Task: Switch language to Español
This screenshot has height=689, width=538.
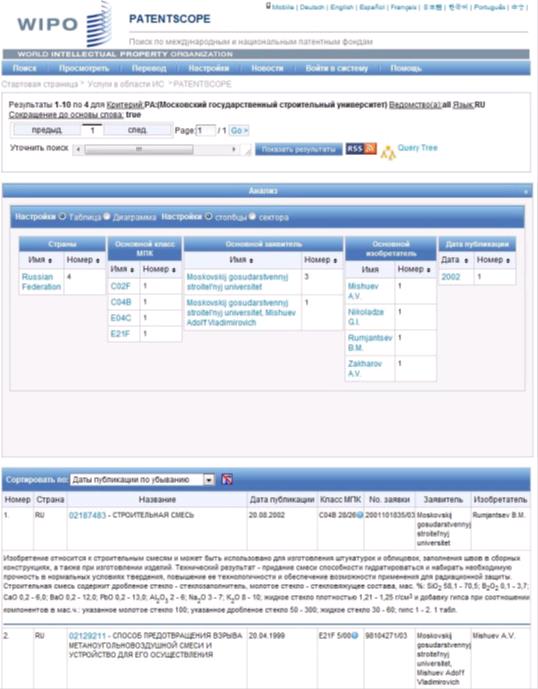Action: point(372,7)
